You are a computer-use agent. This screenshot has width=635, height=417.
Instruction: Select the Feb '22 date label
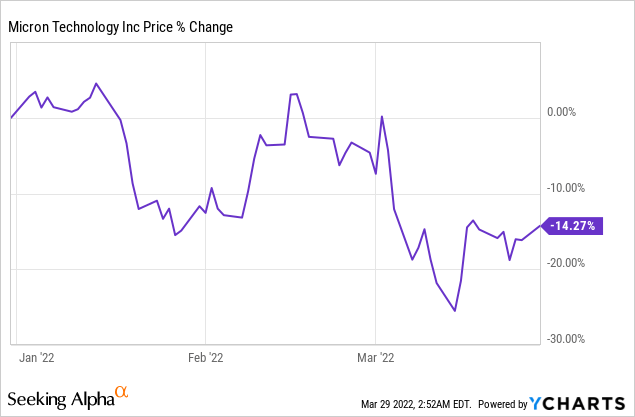(x=205, y=355)
